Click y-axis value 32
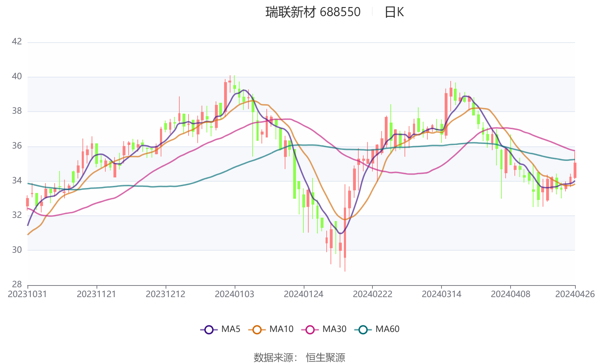The image size is (599, 364). click(x=17, y=215)
